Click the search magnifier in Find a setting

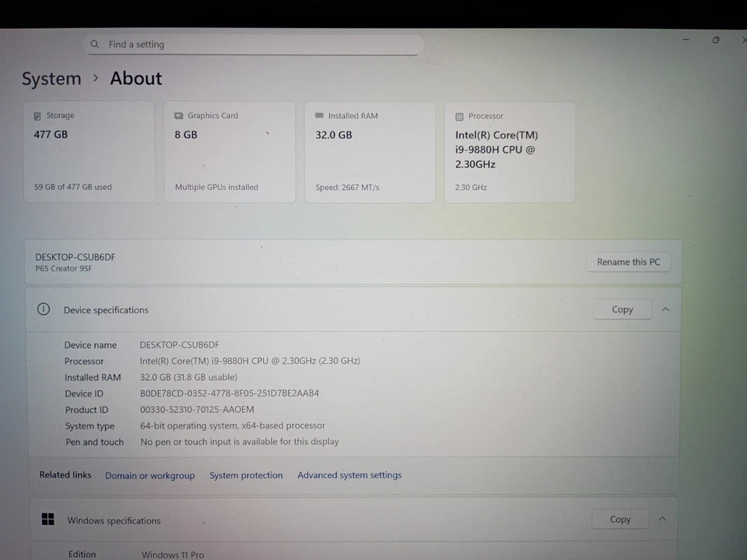pyautogui.click(x=94, y=44)
